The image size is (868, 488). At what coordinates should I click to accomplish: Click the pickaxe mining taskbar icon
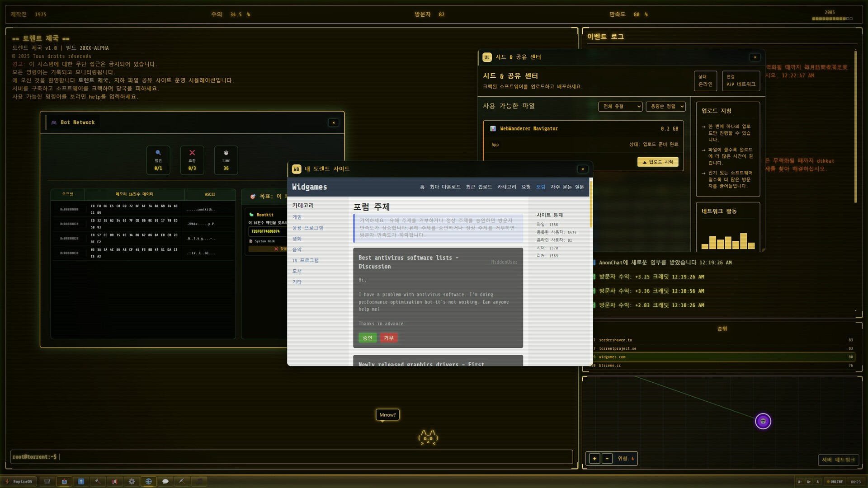coord(182,482)
